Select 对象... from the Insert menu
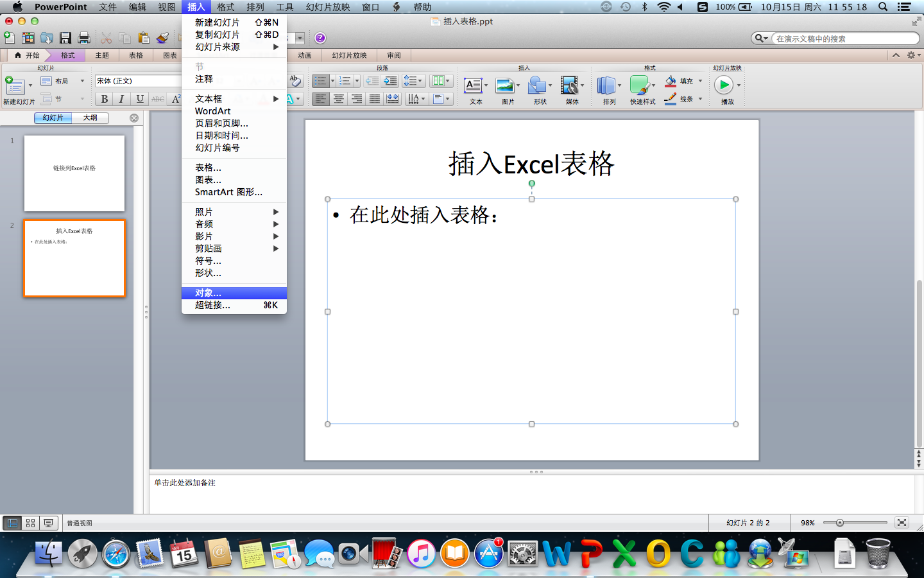924x578 pixels. coord(234,293)
